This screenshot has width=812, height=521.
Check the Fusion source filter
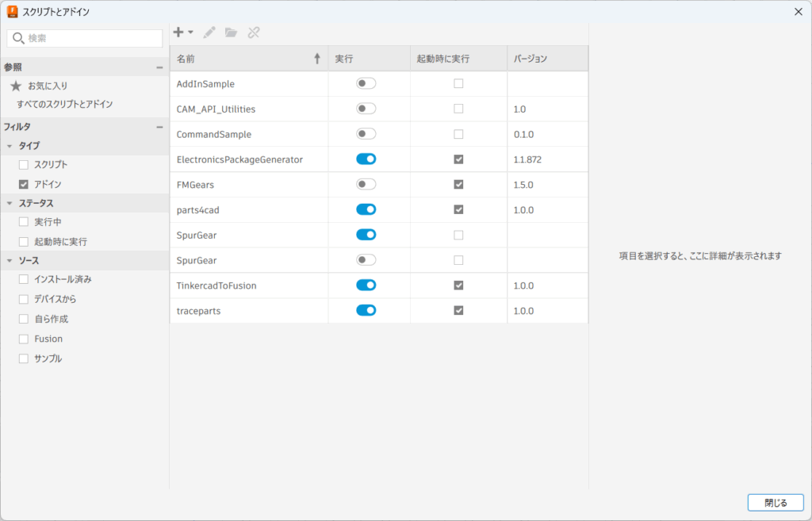[x=23, y=339]
